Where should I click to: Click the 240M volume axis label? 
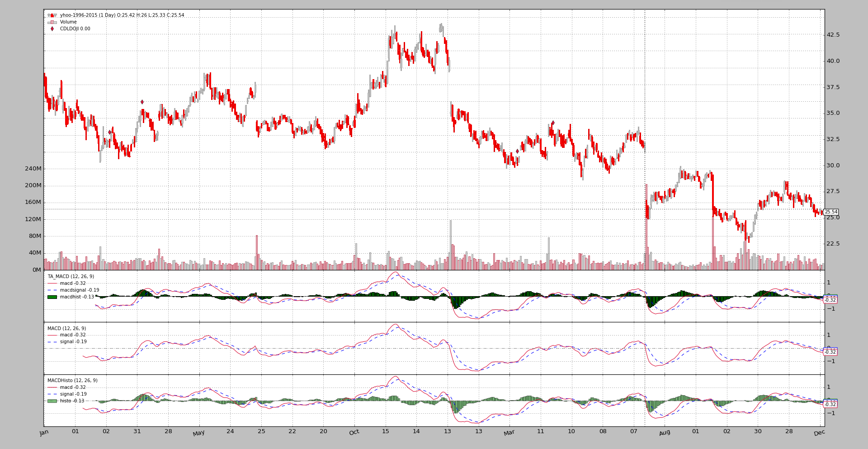tap(33, 169)
